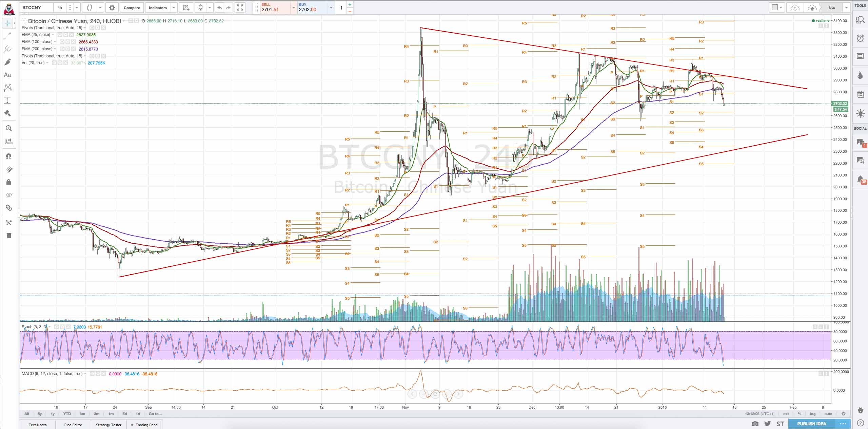This screenshot has height=429, width=868.
Task: Click the fullscreen mode arrows icon
Action: [240, 7]
